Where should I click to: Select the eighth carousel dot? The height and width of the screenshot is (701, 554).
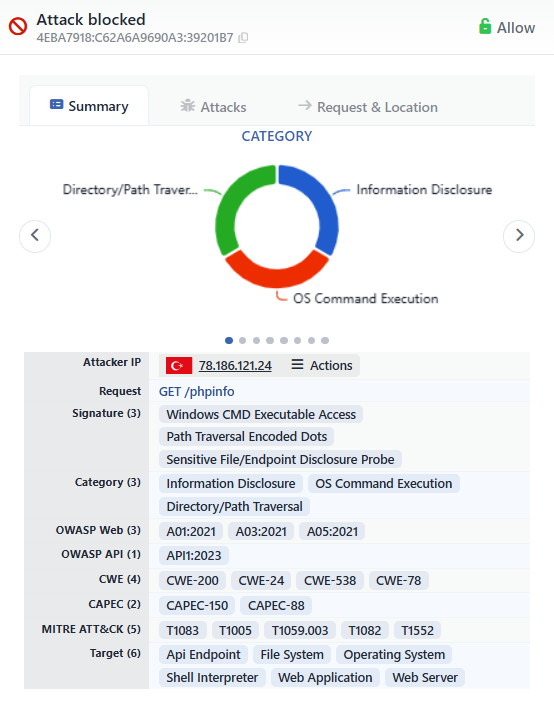tap(325, 341)
